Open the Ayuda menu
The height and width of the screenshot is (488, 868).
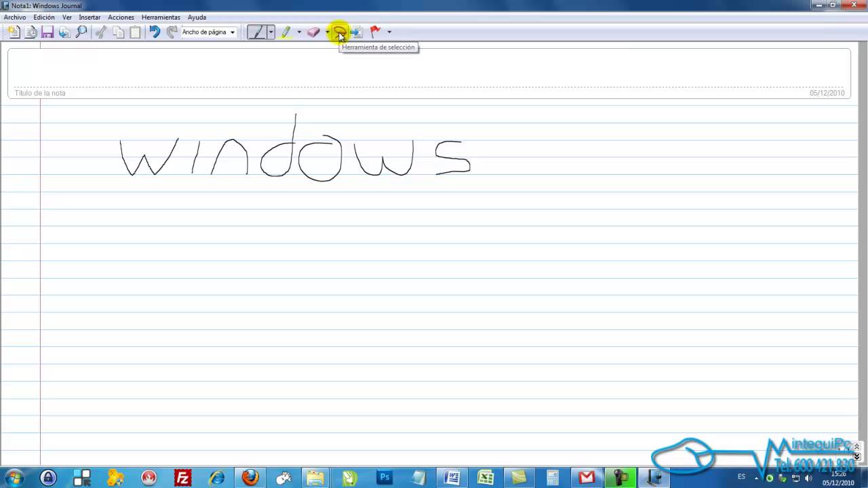click(197, 17)
